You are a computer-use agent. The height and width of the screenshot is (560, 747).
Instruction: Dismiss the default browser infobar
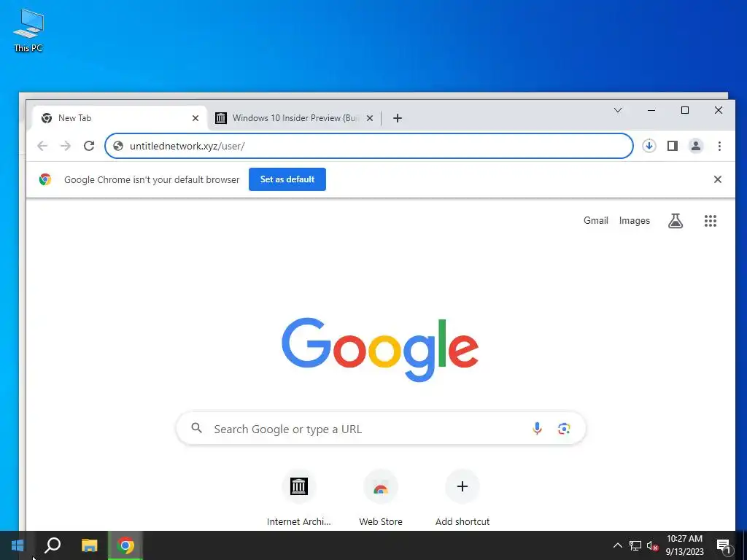(718, 179)
